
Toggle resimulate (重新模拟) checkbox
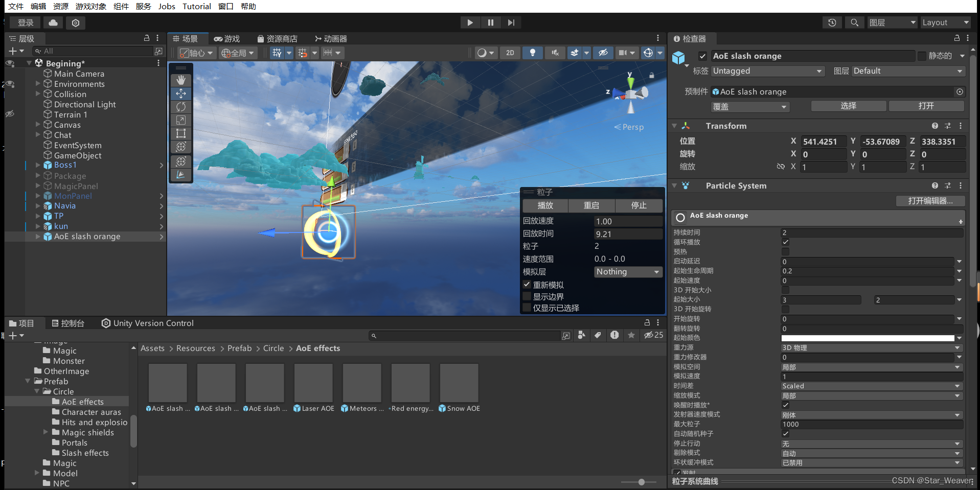coord(527,285)
